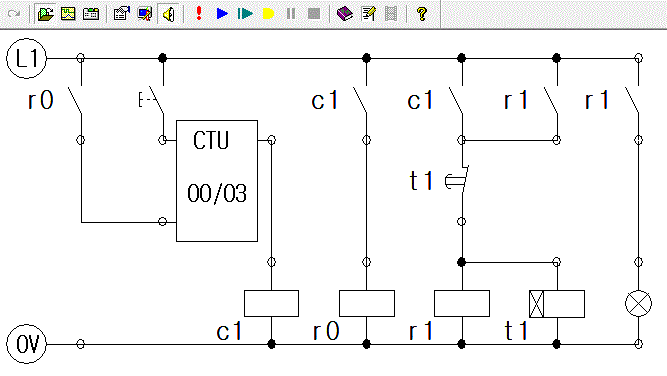Image resolution: width=667 pixels, height=376 pixels.
Task: Open the purple component library book icon
Action: pos(345,14)
